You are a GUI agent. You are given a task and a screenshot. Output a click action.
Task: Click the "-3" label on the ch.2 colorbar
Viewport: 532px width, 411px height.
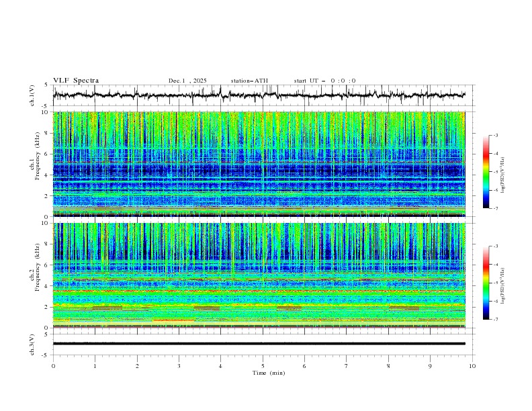[x=495, y=246]
